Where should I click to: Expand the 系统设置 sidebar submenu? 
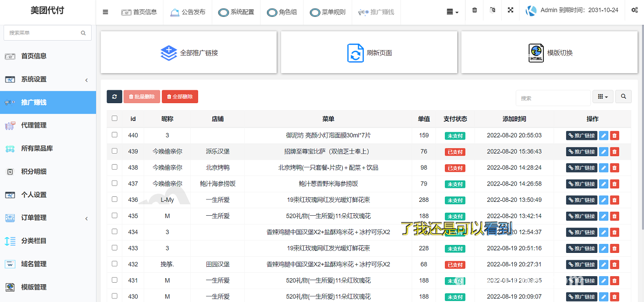click(x=48, y=79)
